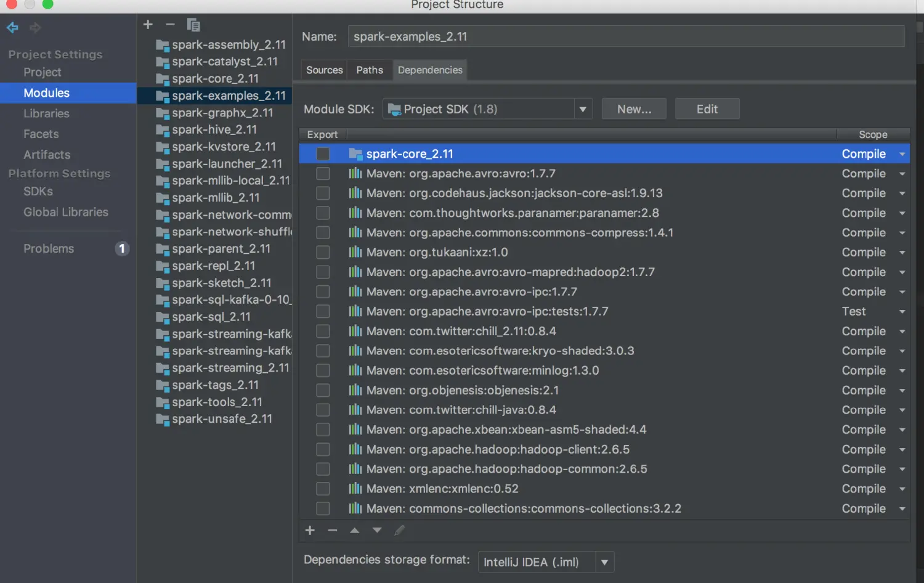Switch to the Sources tab
Image resolution: width=924 pixels, height=583 pixels.
325,70
